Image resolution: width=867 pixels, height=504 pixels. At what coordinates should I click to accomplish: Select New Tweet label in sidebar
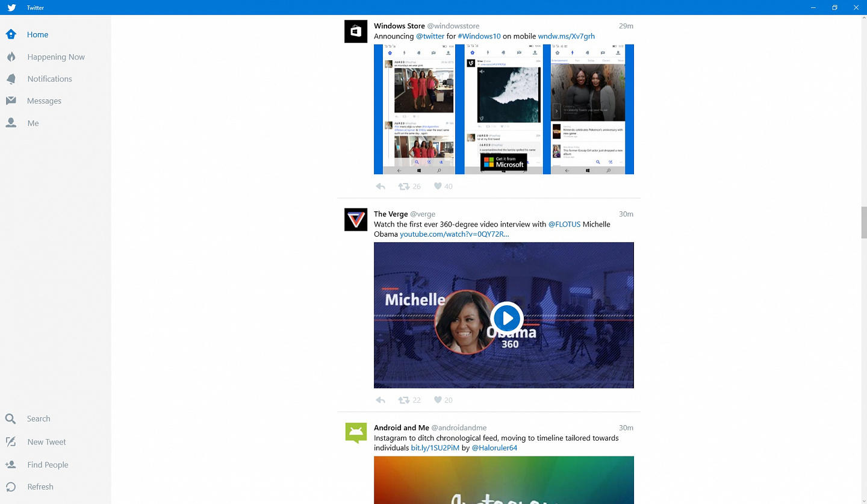(46, 441)
